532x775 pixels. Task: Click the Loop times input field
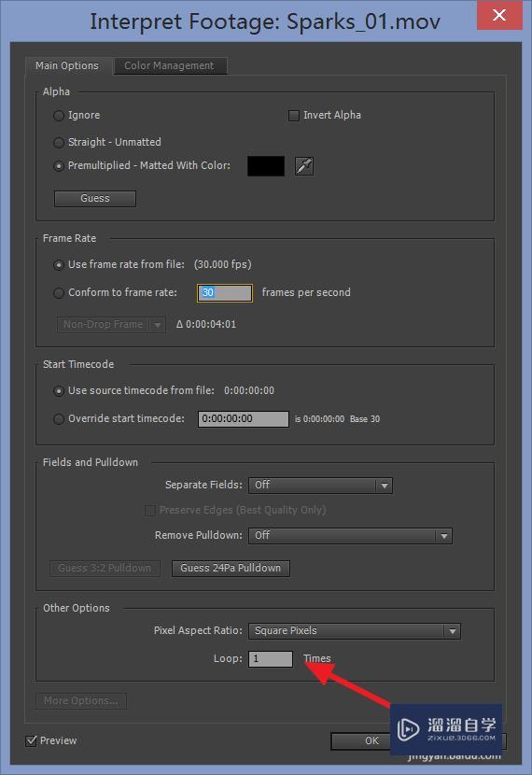click(x=270, y=659)
